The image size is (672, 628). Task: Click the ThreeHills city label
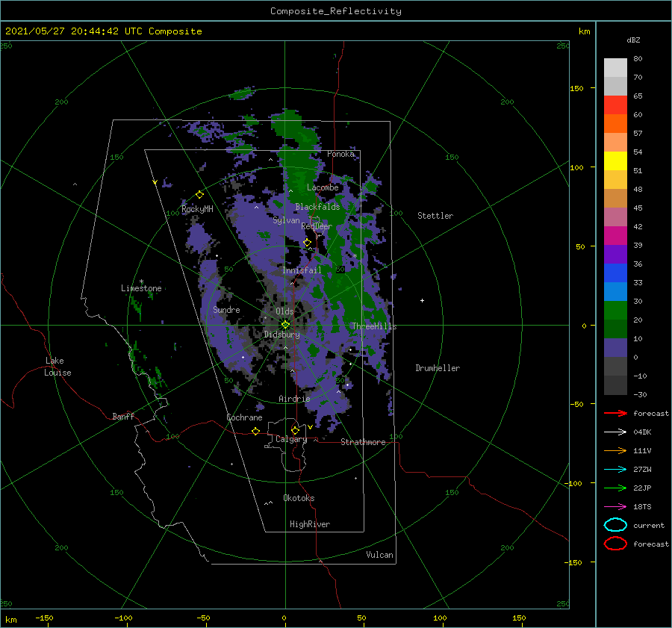374,326
